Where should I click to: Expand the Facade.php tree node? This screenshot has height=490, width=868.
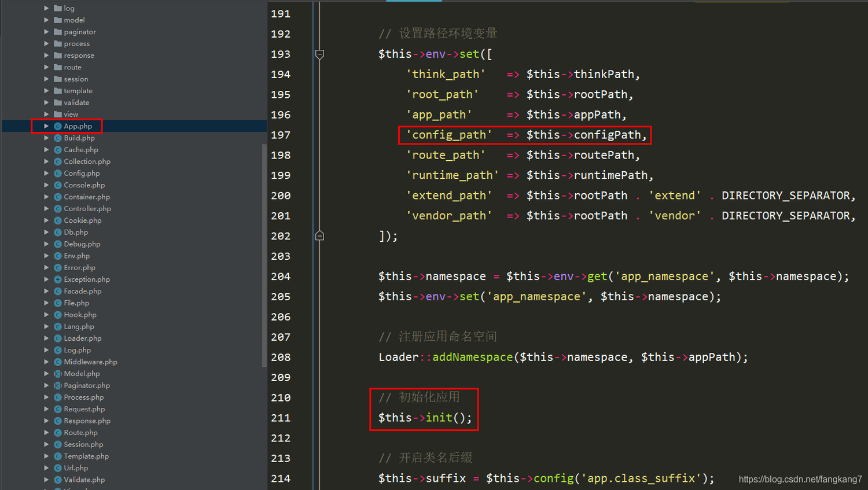click(46, 291)
